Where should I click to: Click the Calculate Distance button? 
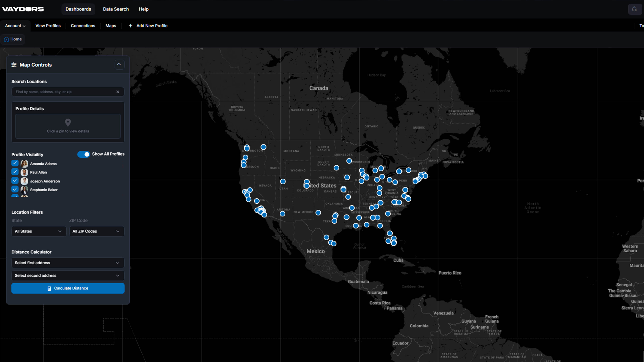point(68,288)
